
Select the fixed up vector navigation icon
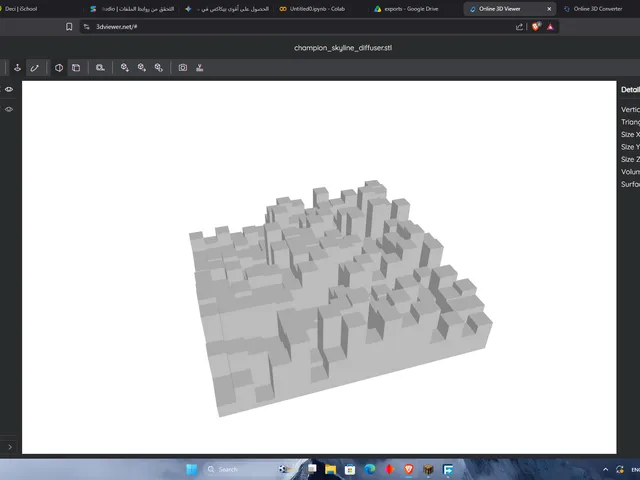coord(17,68)
